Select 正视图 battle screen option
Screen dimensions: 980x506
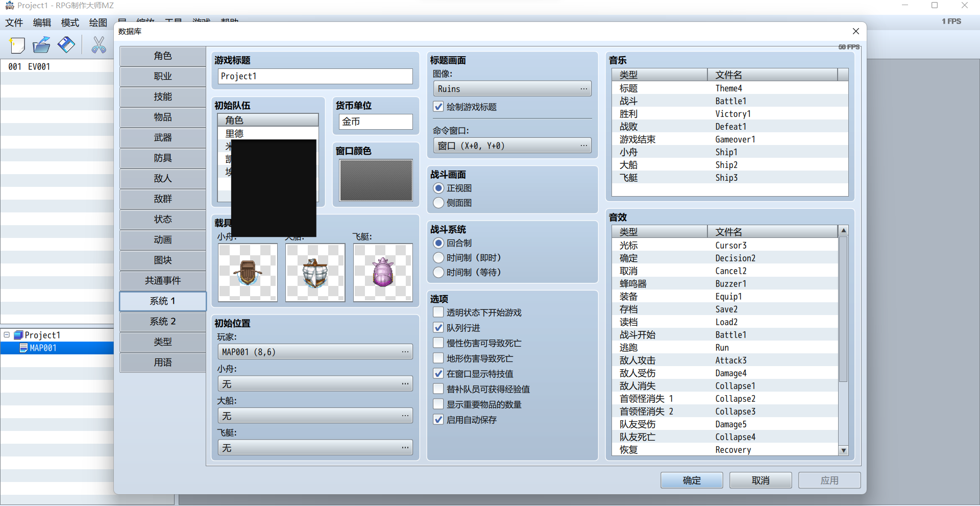click(438, 188)
